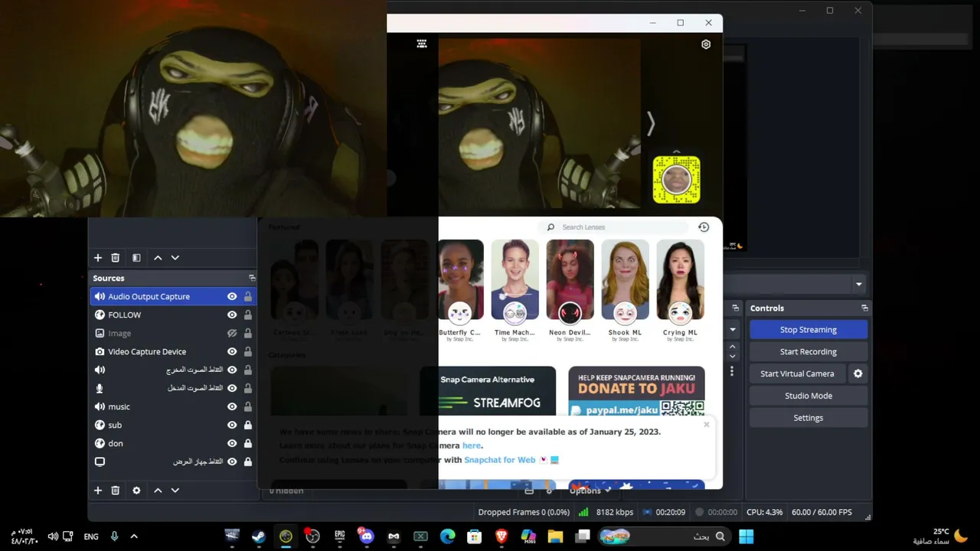
Task: Open Snap Camera grid menu icon
Action: 422,44
